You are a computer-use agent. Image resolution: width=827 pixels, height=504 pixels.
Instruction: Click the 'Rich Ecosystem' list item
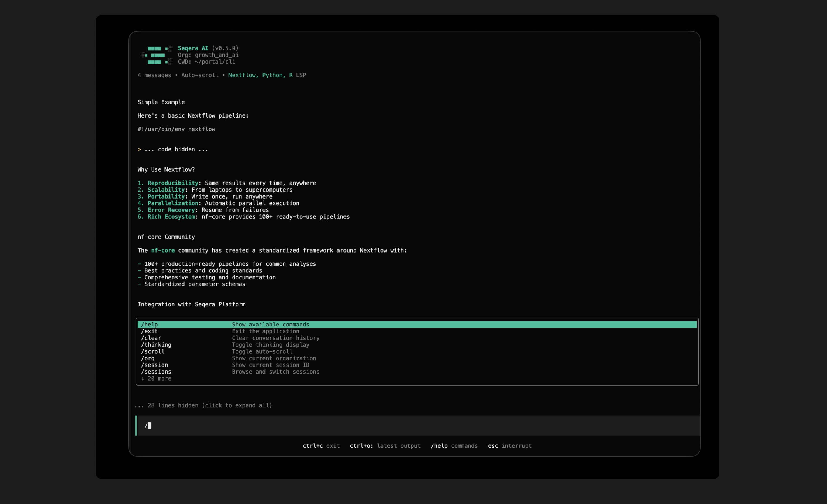pos(243,216)
